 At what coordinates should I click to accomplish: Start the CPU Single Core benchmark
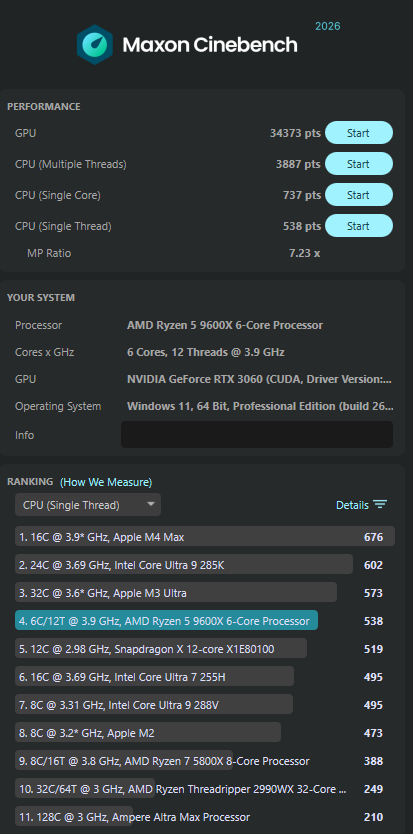(x=359, y=195)
